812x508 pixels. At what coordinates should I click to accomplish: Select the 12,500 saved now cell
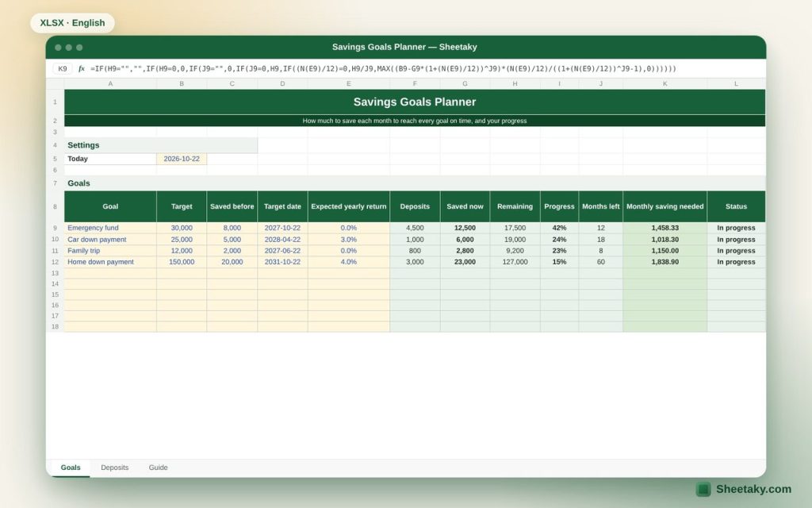tap(465, 228)
